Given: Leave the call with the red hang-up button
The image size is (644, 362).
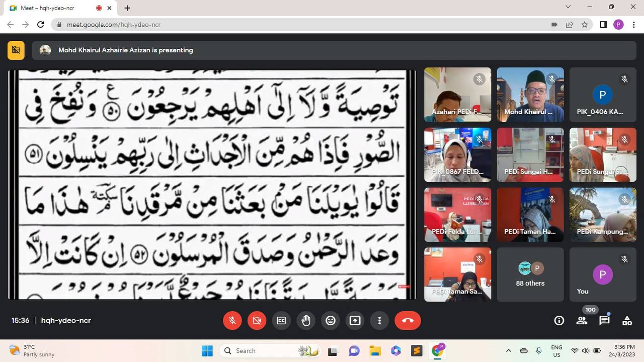Looking at the screenshot, I should [408, 321].
